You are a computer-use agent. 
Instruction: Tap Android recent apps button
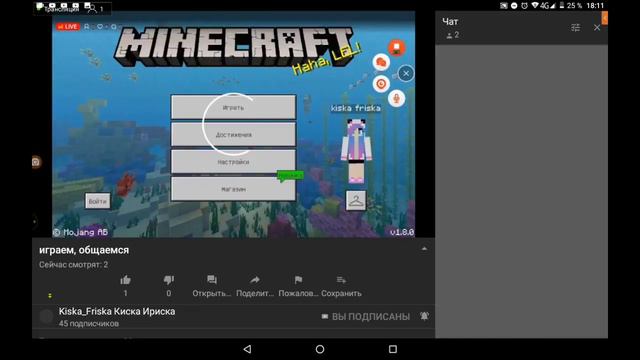click(x=393, y=349)
